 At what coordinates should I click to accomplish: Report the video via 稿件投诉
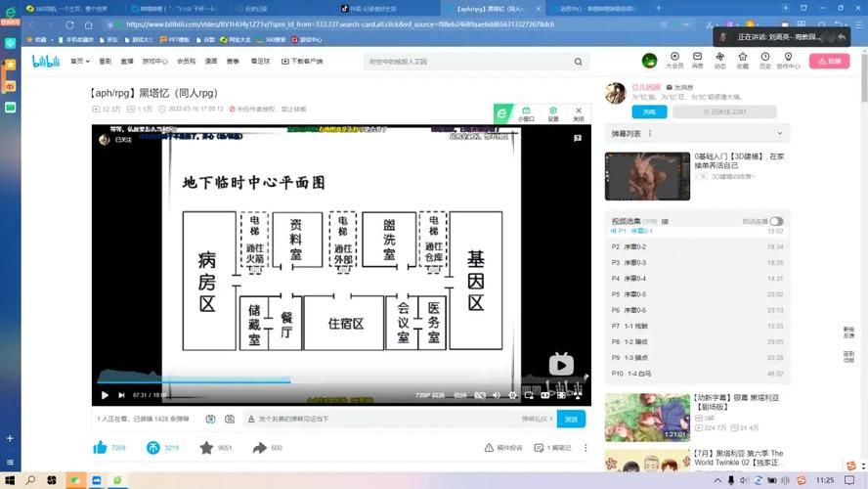pyautogui.click(x=503, y=448)
